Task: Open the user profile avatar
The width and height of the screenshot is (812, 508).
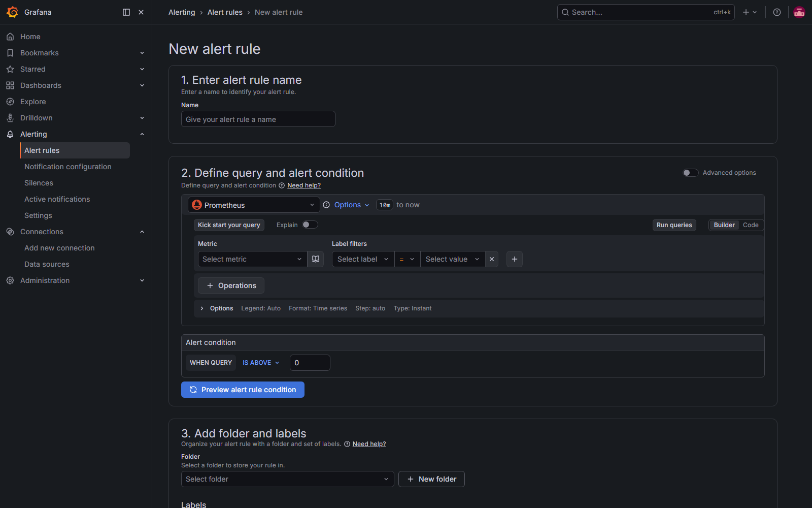Action: [799, 12]
